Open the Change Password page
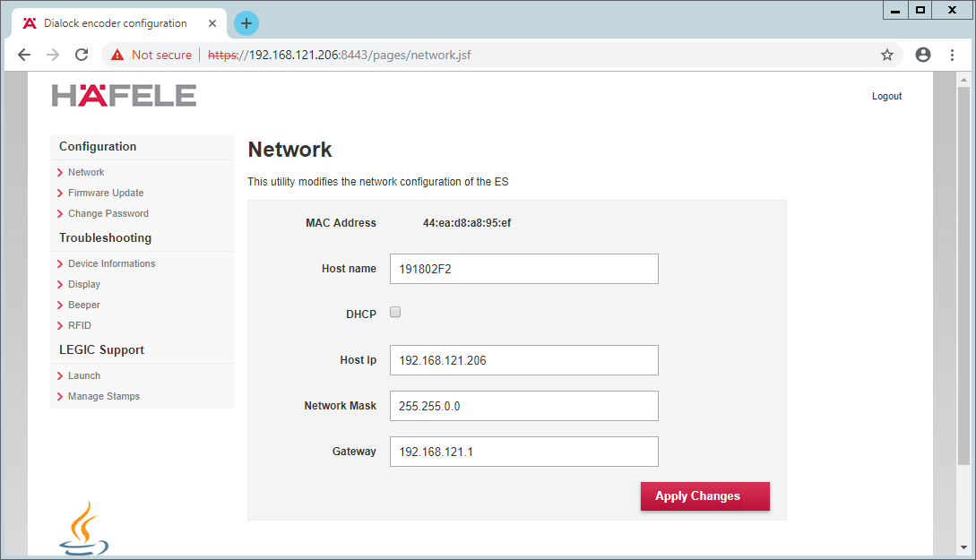The width and height of the screenshot is (976, 560). [108, 213]
